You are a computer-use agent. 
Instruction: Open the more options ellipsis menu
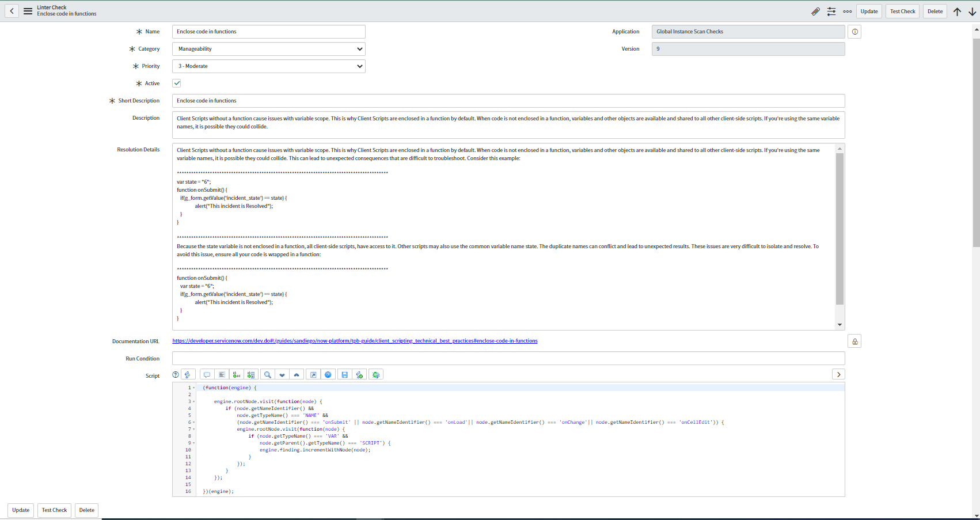tap(847, 11)
